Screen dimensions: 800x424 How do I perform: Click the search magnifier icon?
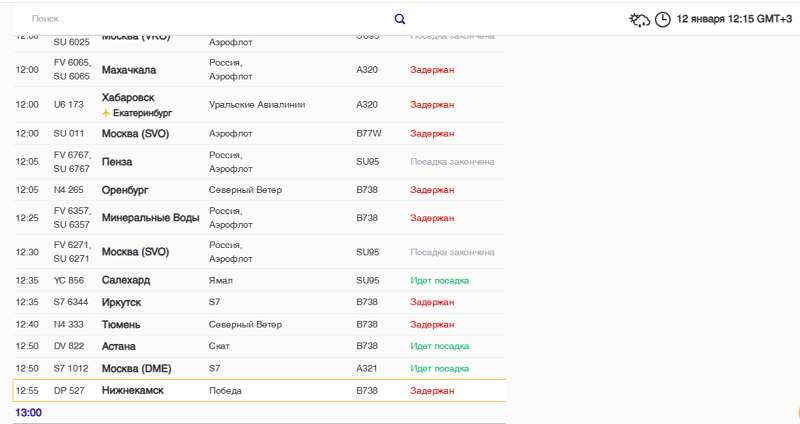(400, 19)
